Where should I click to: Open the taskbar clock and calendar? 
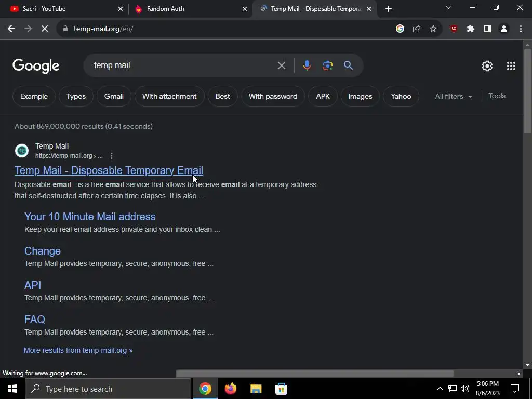[x=487, y=389]
